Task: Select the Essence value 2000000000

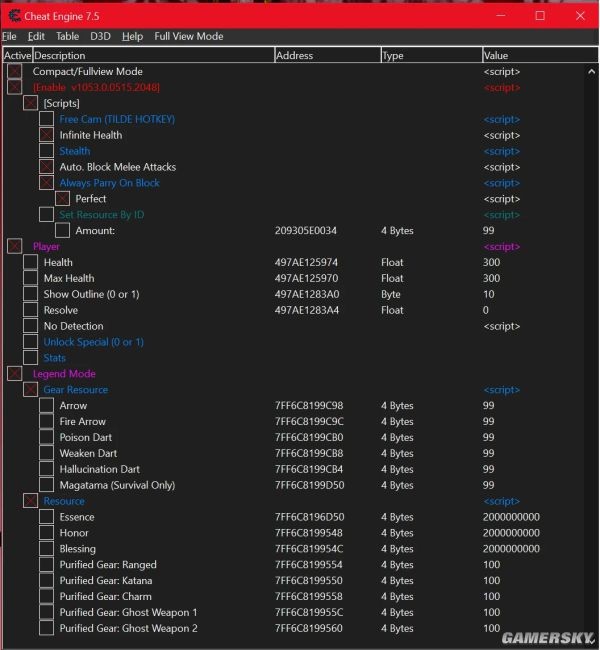Action: click(511, 517)
